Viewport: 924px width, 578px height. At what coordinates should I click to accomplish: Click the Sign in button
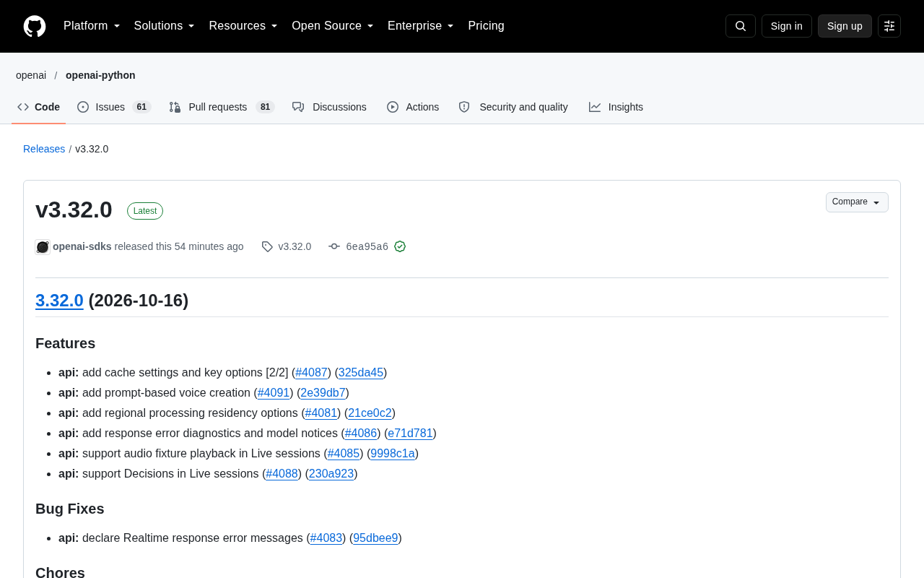[x=787, y=26]
